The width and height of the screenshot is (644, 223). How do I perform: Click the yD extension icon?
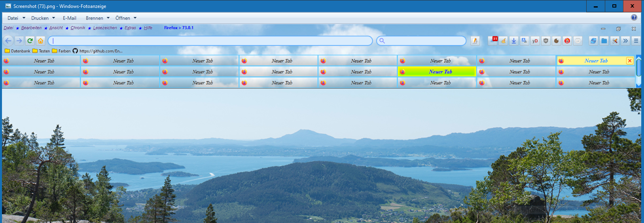[x=535, y=41]
